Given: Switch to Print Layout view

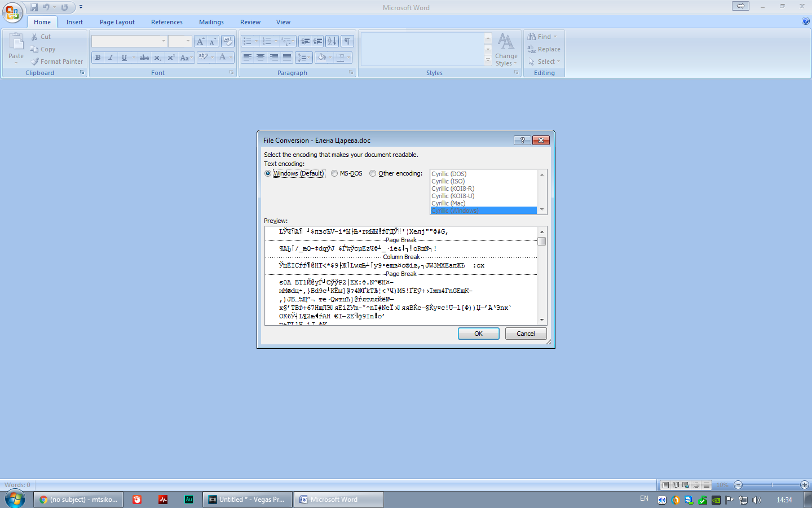Looking at the screenshot, I should 665,485.
